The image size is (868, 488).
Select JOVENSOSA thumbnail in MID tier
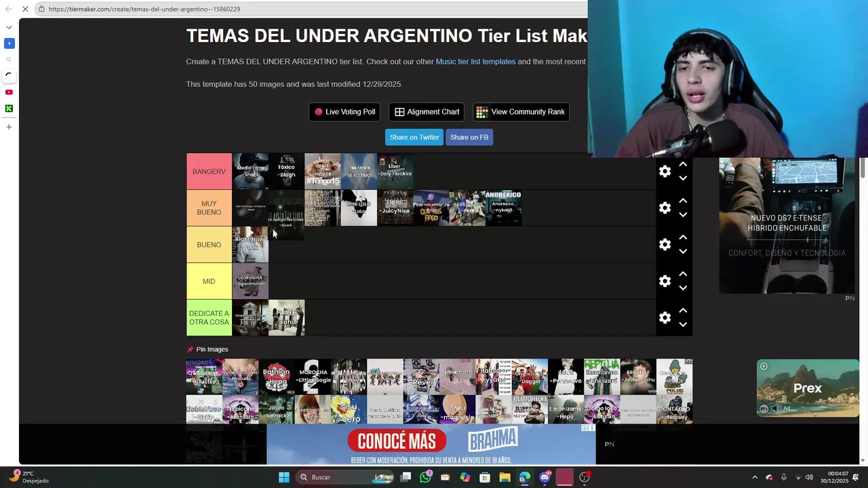250,281
